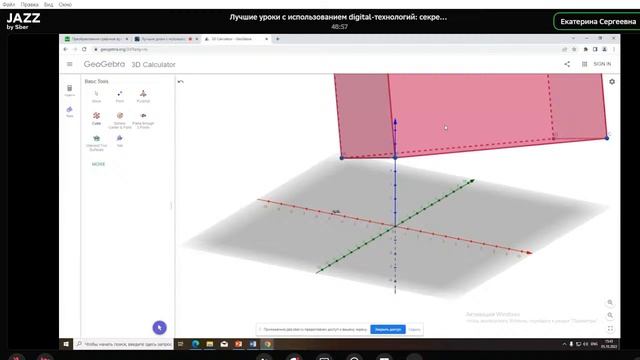Open the Algebra view from sidebar

click(69, 91)
